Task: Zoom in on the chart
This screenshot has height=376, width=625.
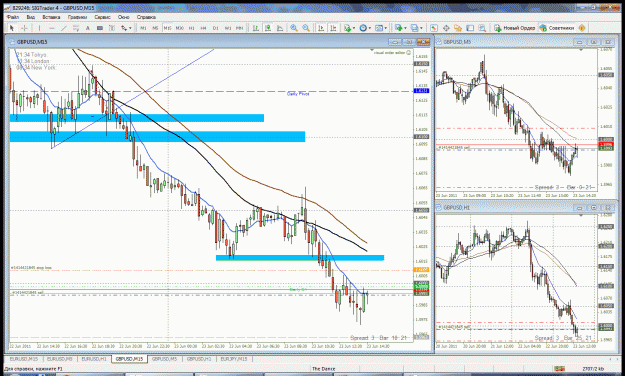Action: pos(294,28)
